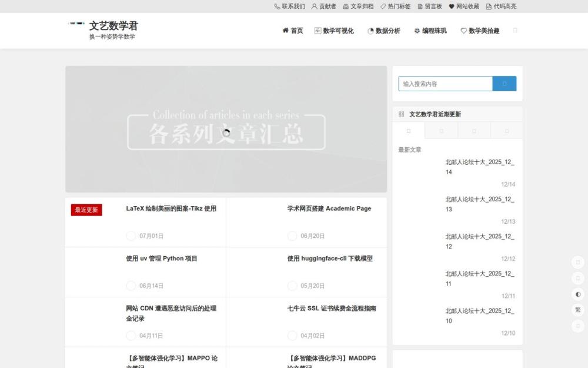Go to 文章归档 article archive
The height and width of the screenshot is (368, 588).
pyautogui.click(x=358, y=6)
